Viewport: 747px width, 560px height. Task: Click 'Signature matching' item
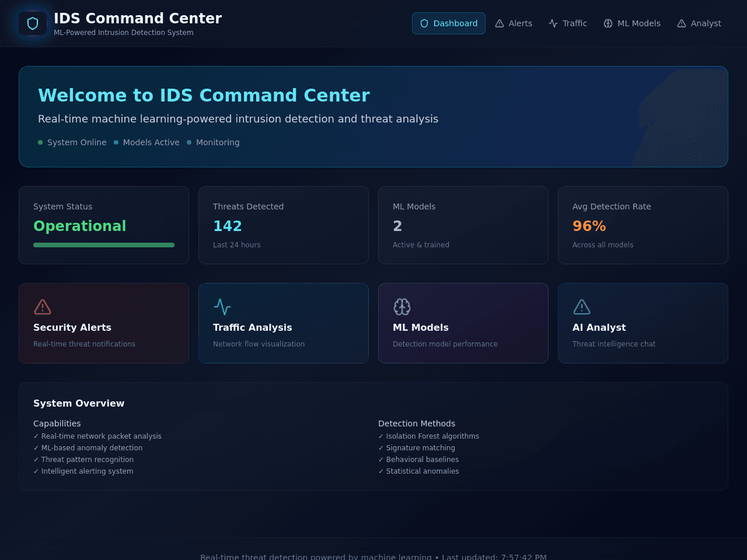[x=417, y=448]
